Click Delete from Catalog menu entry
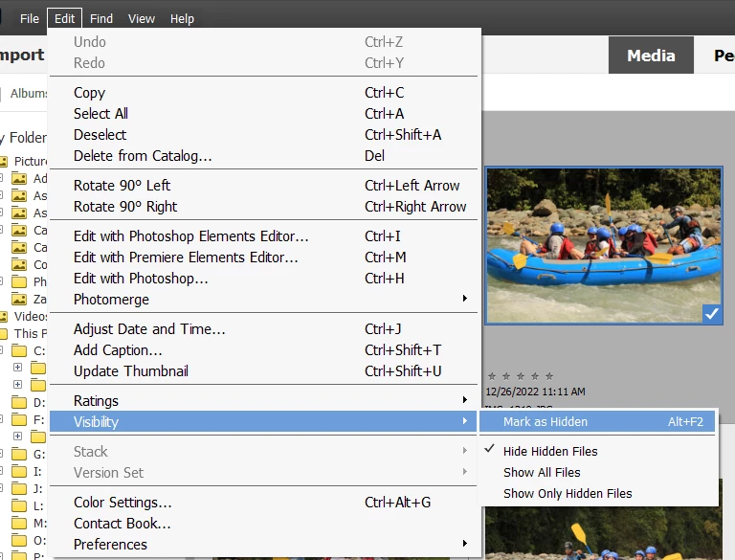Screen dimensions: 735x560 [265, 156]
